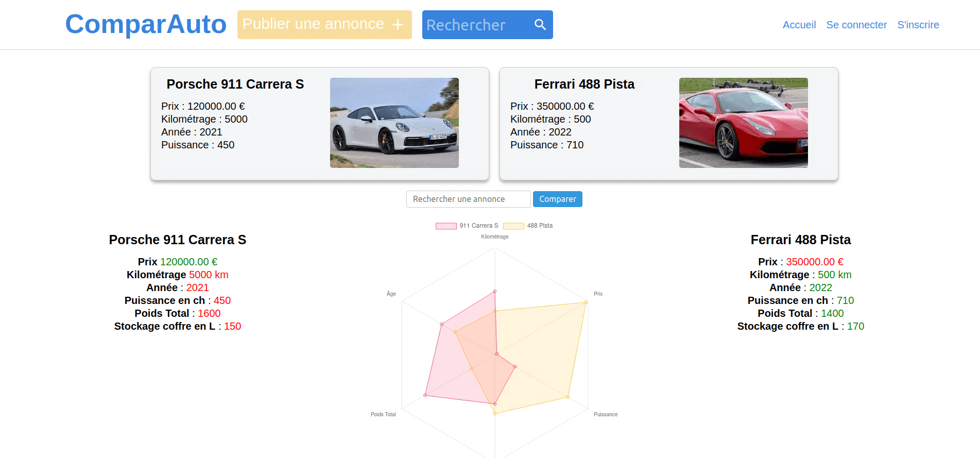Toggle the 911 Carrera S legend swatch
The height and width of the screenshot is (458, 980).
tap(446, 226)
